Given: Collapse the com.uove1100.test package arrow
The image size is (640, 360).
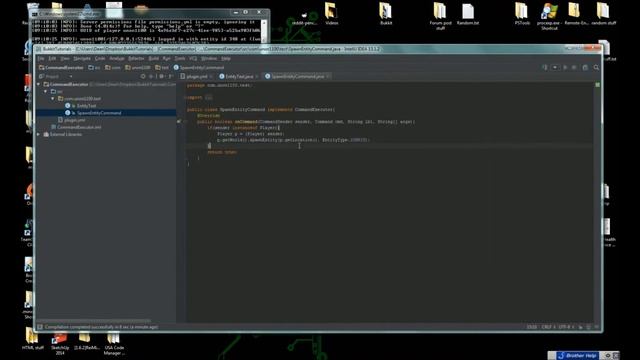Looking at the screenshot, I should coord(53,99).
